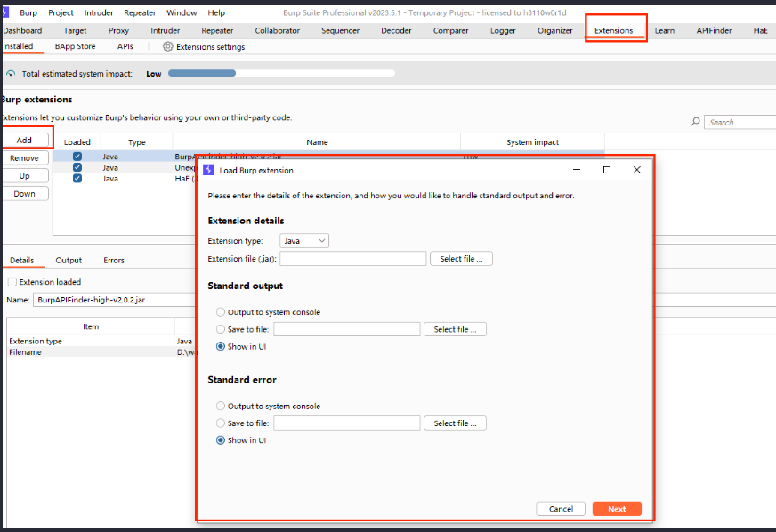Switch to the Errors details tab
This screenshot has width=776, height=532.
click(x=114, y=261)
